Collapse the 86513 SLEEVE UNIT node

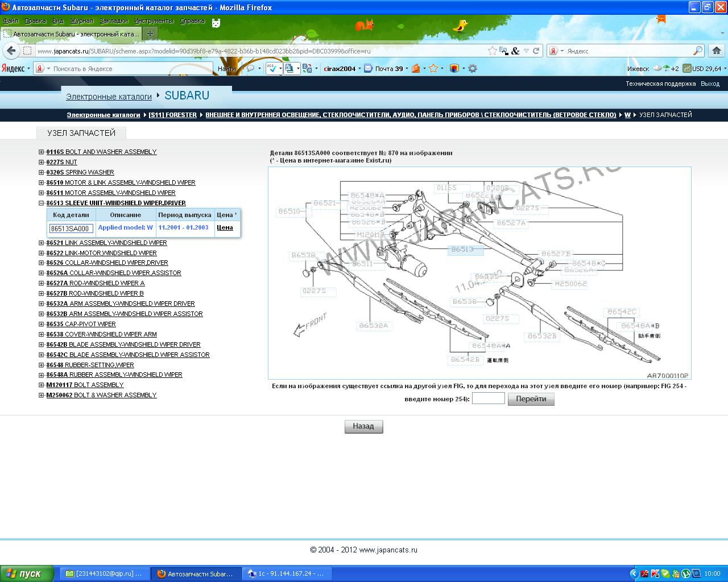[x=42, y=203]
